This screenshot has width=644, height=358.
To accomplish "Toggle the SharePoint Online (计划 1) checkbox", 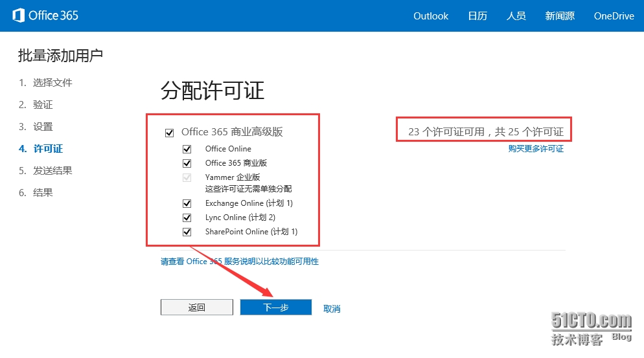I will click(x=187, y=232).
